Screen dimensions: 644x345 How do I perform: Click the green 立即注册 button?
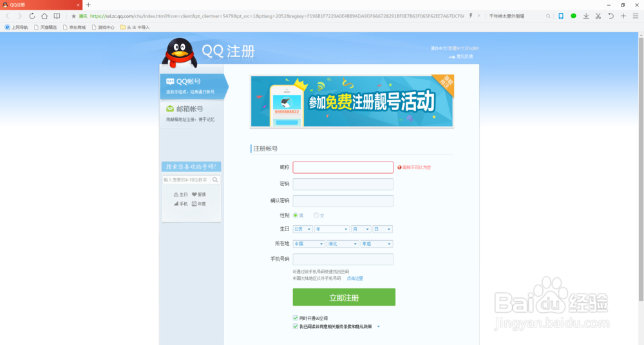click(344, 297)
